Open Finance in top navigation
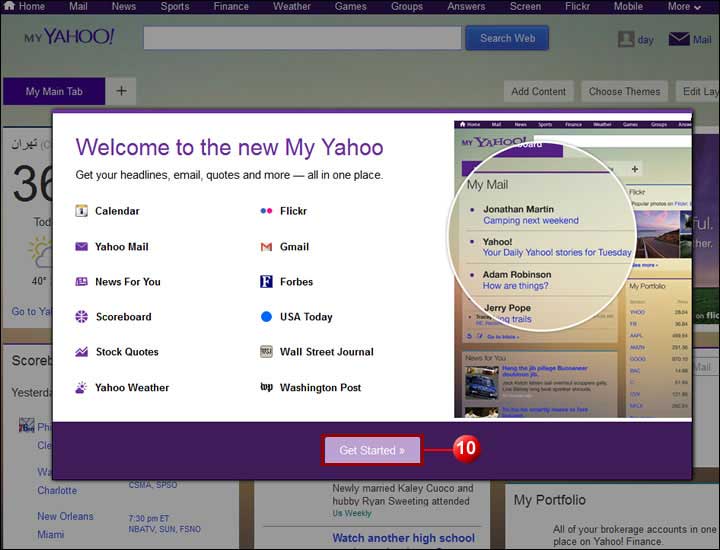 tap(231, 6)
